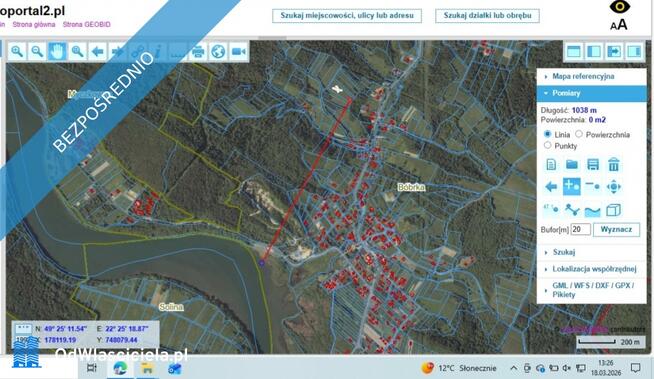Image resolution: width=654 pixels, height=379 pixels.
Task: Click the Solina map label
Action: (171, 307)
